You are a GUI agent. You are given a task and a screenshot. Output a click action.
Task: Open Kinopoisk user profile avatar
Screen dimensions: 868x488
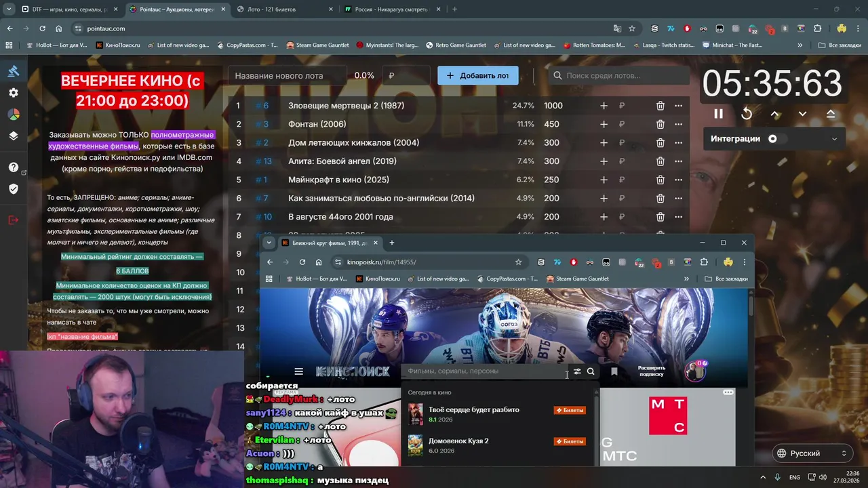point(694,371)
